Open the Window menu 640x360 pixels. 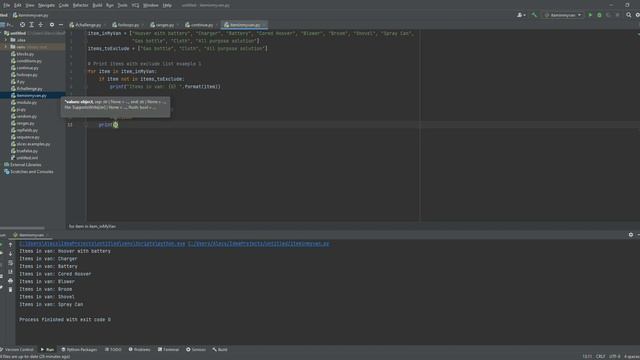(151, 5)
